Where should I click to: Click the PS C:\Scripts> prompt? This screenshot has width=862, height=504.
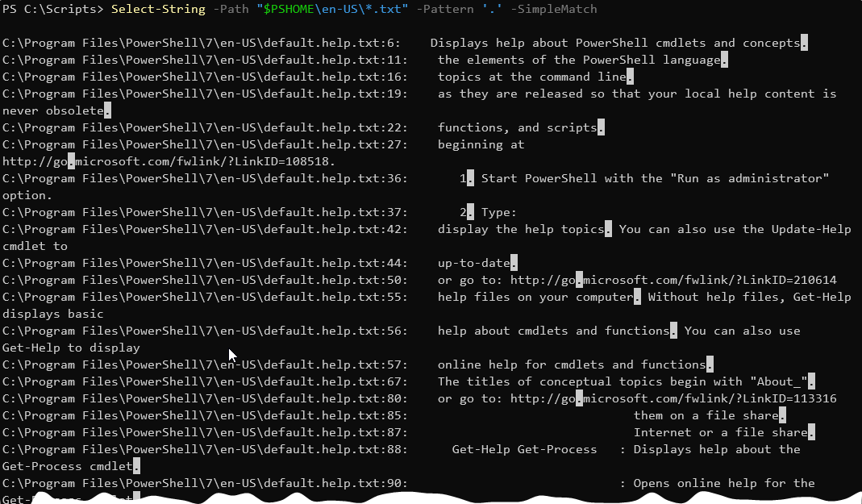[x=52, y=9]
